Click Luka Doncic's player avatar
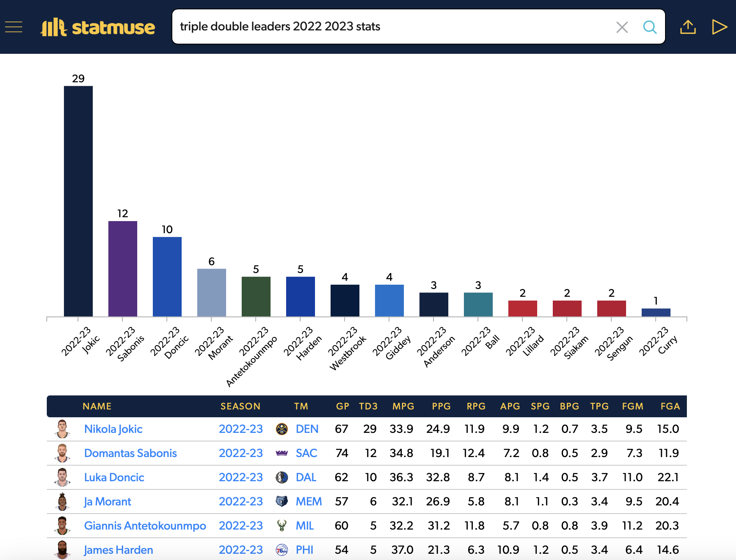736x560 pixels. (62, 477)
